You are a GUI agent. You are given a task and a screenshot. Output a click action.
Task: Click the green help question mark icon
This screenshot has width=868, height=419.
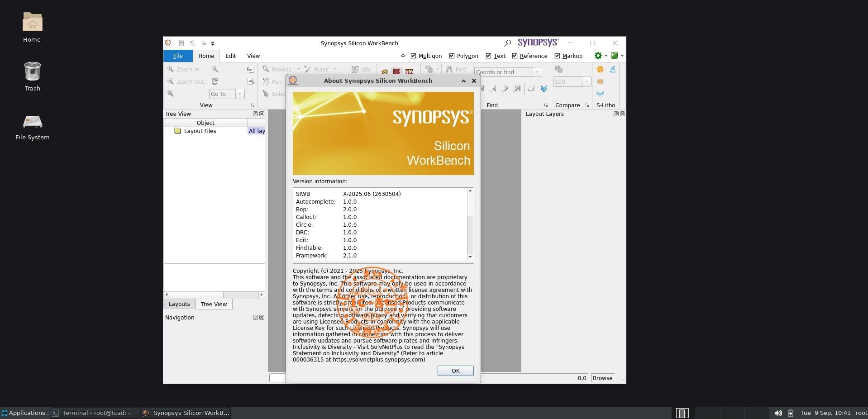tap(614, 56)
